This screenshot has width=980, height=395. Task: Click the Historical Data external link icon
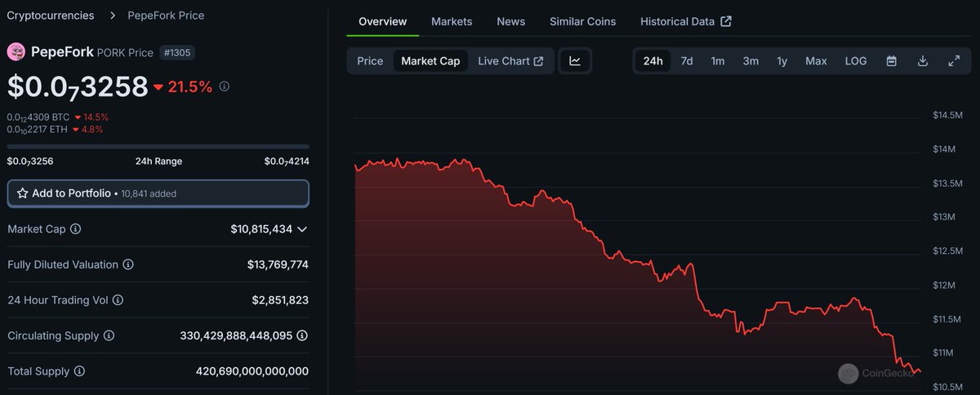click(726, 21)
